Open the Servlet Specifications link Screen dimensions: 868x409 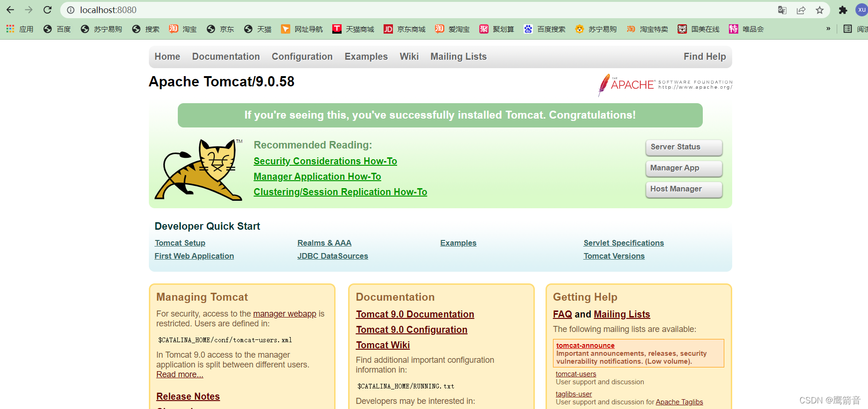[623, 243]
